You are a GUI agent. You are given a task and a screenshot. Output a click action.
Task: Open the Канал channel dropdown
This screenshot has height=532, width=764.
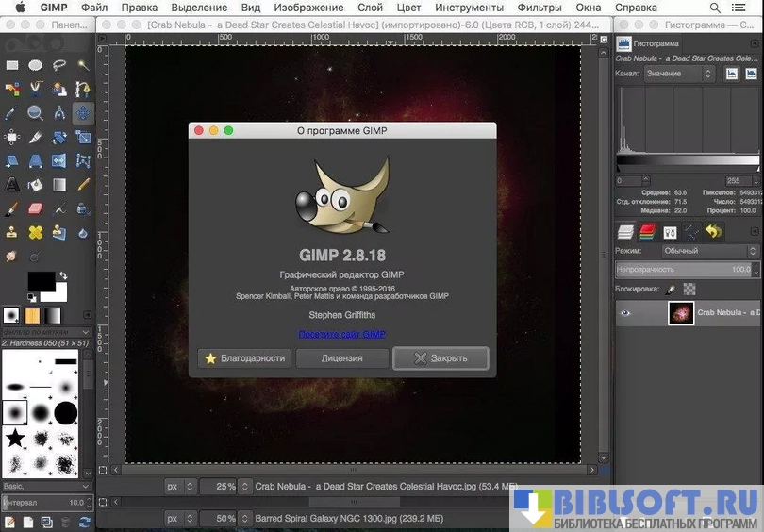(x=679, y=74)
